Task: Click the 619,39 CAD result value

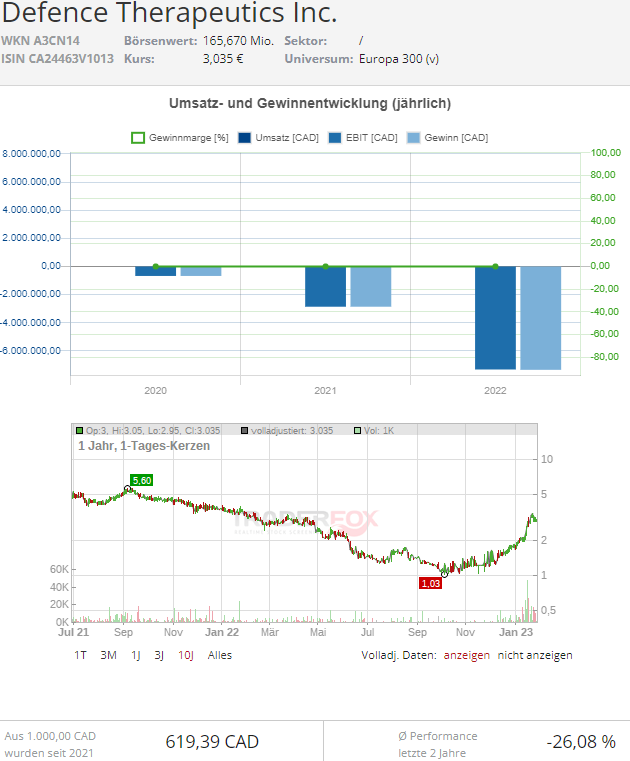Action: (212, 742)
